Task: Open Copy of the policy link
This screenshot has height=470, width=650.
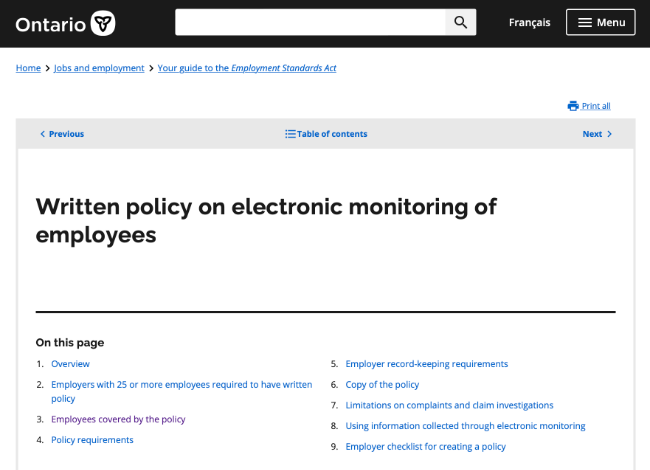Action: coord(382,385)
